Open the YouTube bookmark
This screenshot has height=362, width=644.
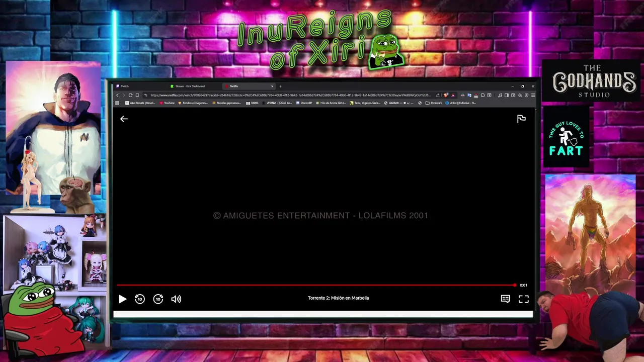pyautogui.click(x=167, y=103)
